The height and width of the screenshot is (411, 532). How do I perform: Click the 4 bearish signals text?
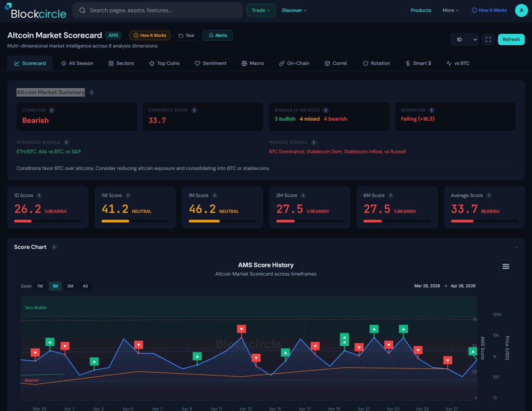tap(336, 119)
